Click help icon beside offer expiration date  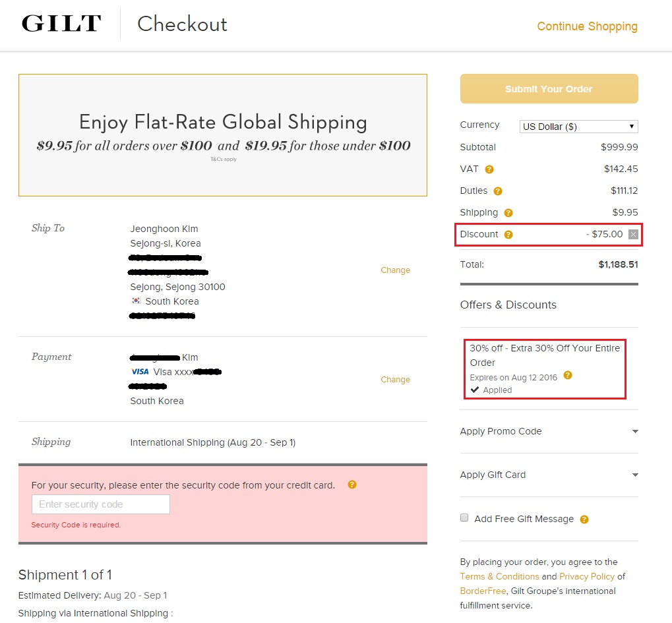[568, 376]
